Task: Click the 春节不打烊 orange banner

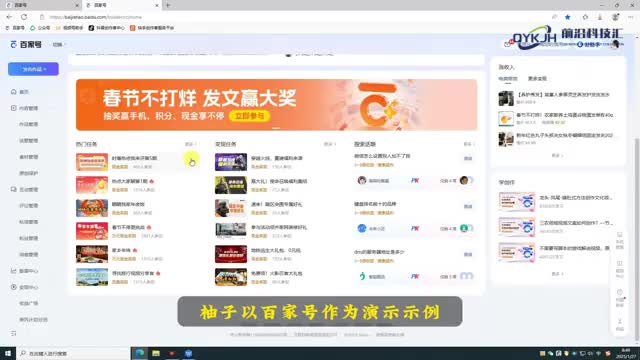Action: click(276, 105)
